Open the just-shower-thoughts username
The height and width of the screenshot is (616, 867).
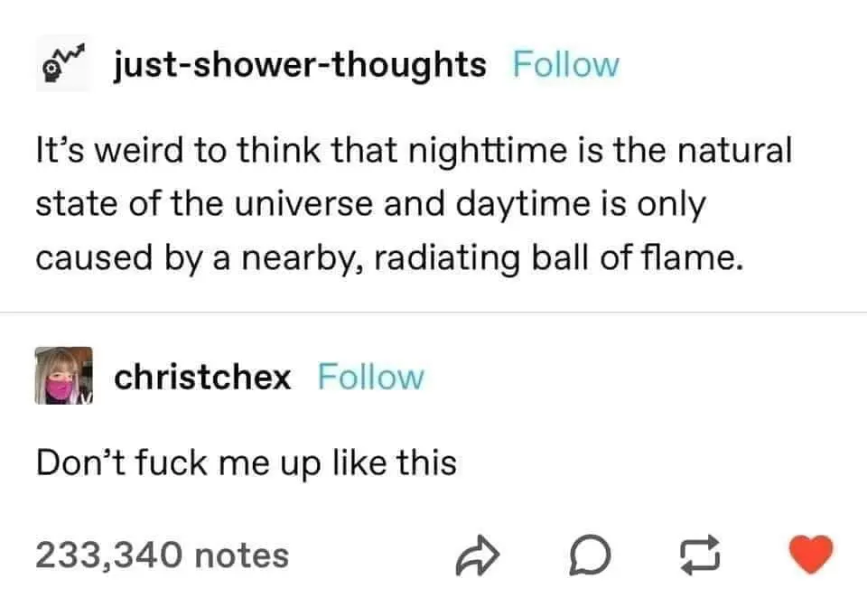tap(300, 66)
